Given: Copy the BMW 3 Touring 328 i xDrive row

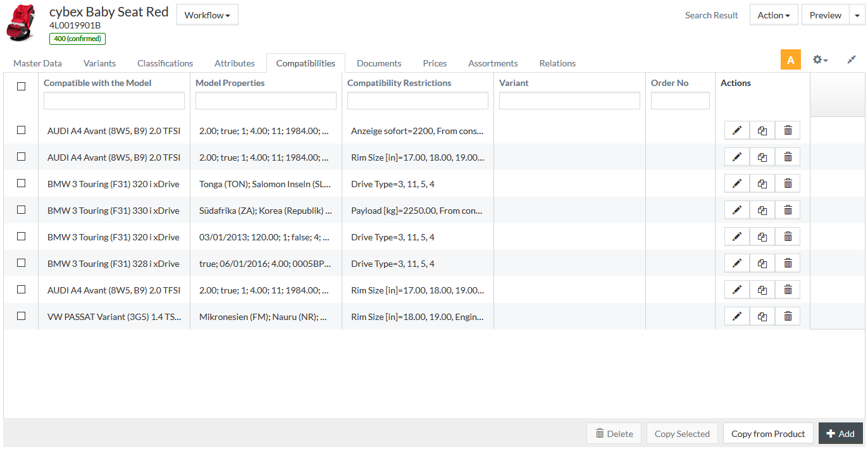Looking at the screenshot, I should coord(762,263).
